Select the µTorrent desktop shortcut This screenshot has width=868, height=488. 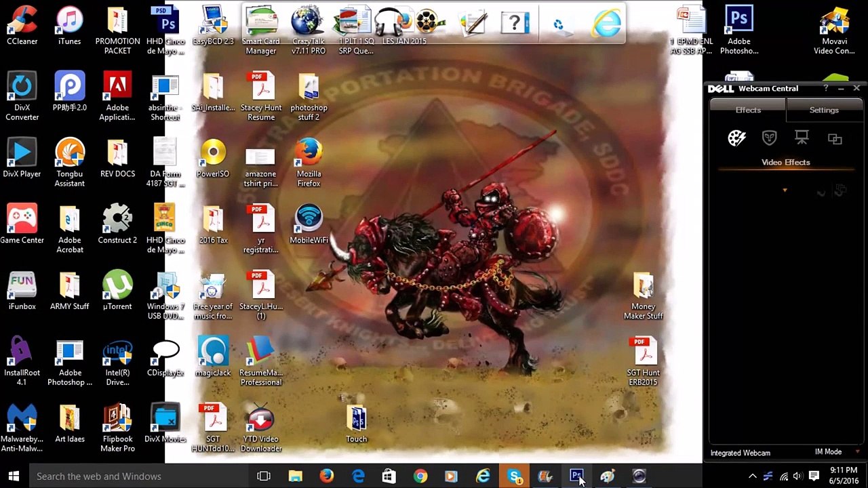tap(117, 291)
